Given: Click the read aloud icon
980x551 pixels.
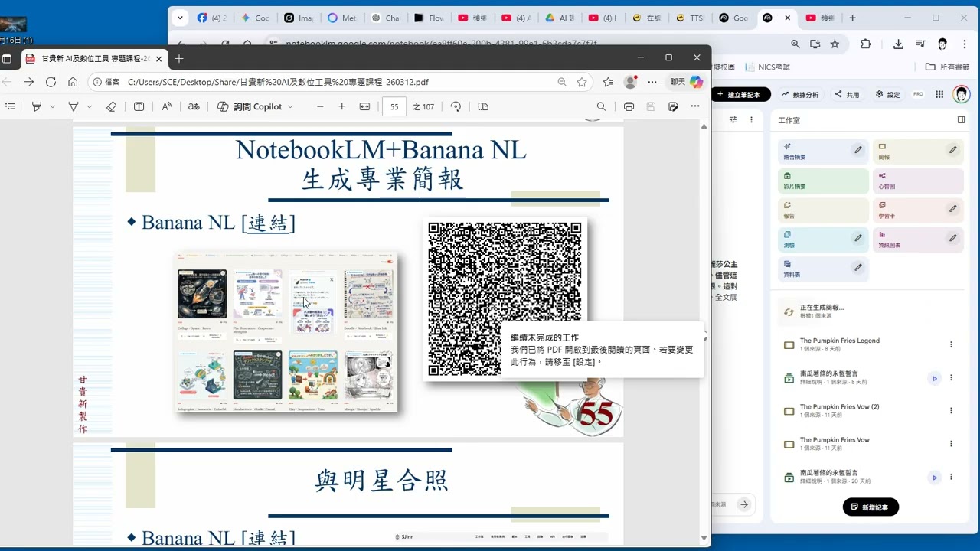Looking at the screenshot, I should [x=166, y=106].
